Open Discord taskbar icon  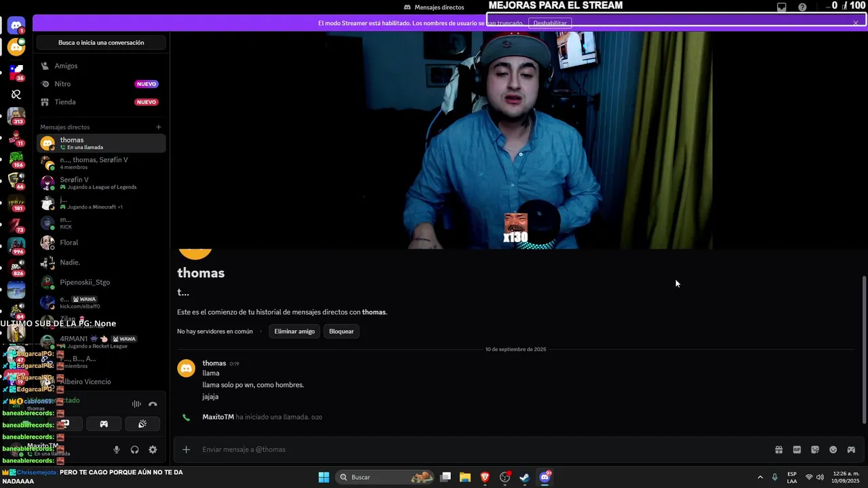545,477
